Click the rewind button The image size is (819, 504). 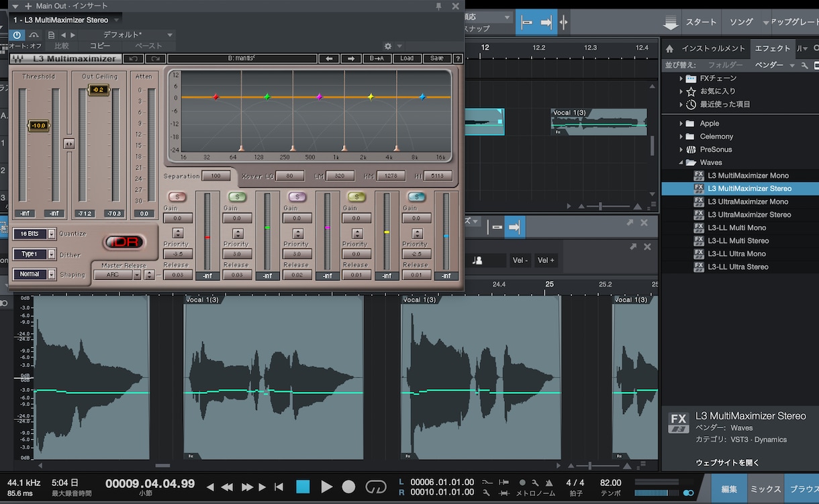click(x=228, y=487)
